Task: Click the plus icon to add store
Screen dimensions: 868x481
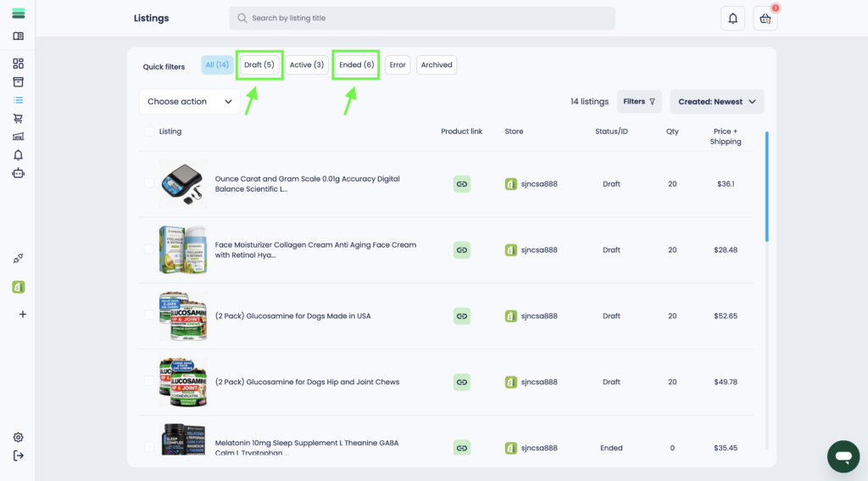Action: tap(22, 314)
